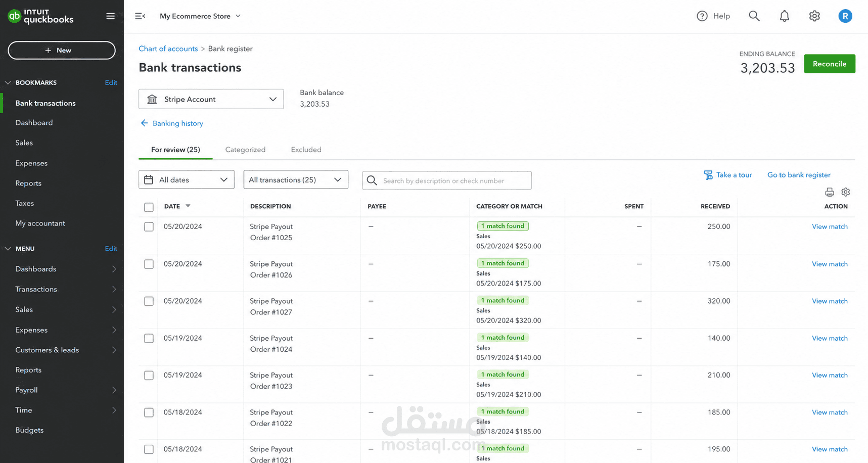Click the search magnifier in description field
The image size is (868, 463).
[x=372, y=180]
